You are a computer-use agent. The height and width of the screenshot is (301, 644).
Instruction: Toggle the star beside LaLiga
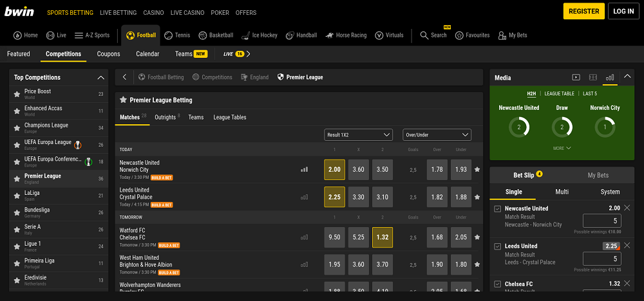(17, 196)
